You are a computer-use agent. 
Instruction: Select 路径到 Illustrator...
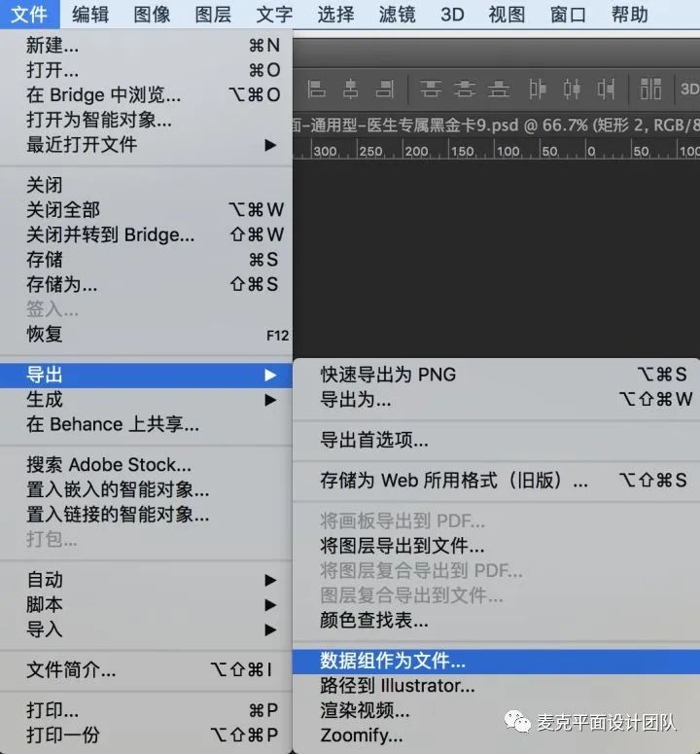coord(496,686)
